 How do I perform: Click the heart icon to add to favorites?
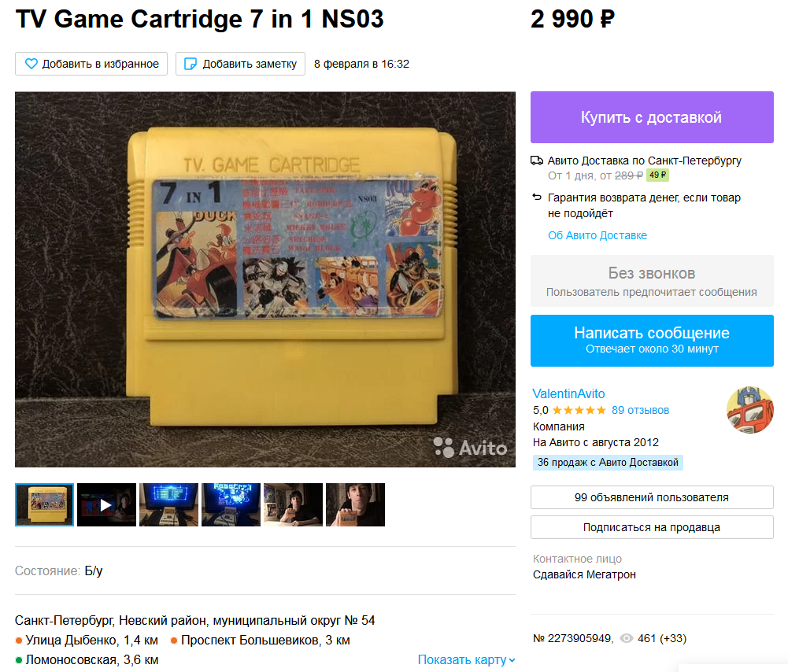pos(31,64)
